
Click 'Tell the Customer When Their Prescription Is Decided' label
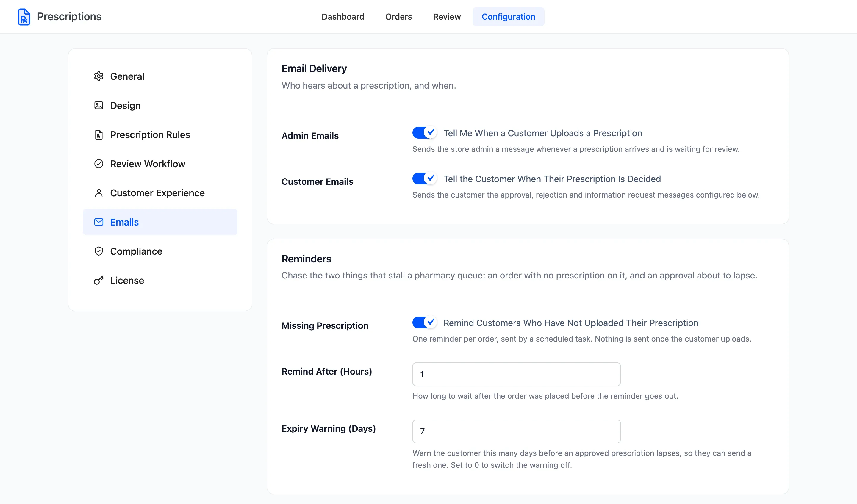(552, 179)
